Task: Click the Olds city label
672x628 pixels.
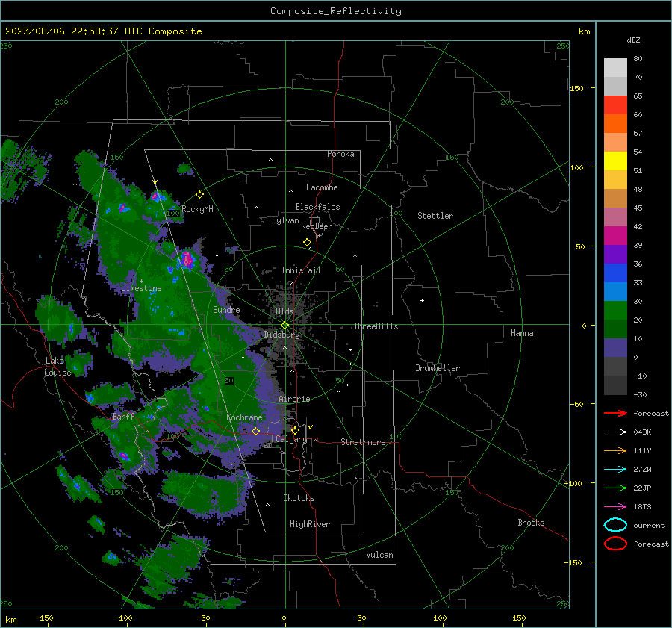Action: click(284, 311)
